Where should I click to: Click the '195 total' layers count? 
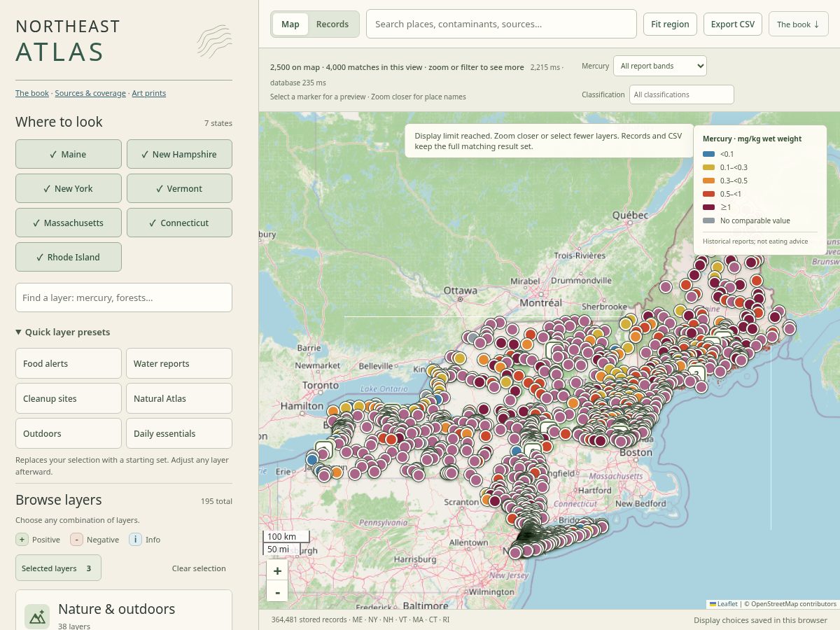coord(216,501)
